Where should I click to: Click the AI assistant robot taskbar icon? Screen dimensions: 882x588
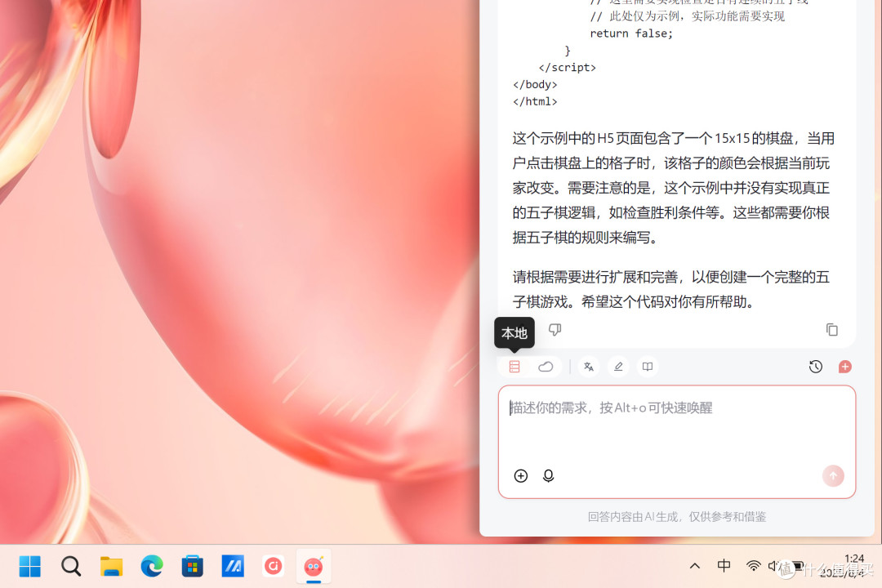click(314, 566)
